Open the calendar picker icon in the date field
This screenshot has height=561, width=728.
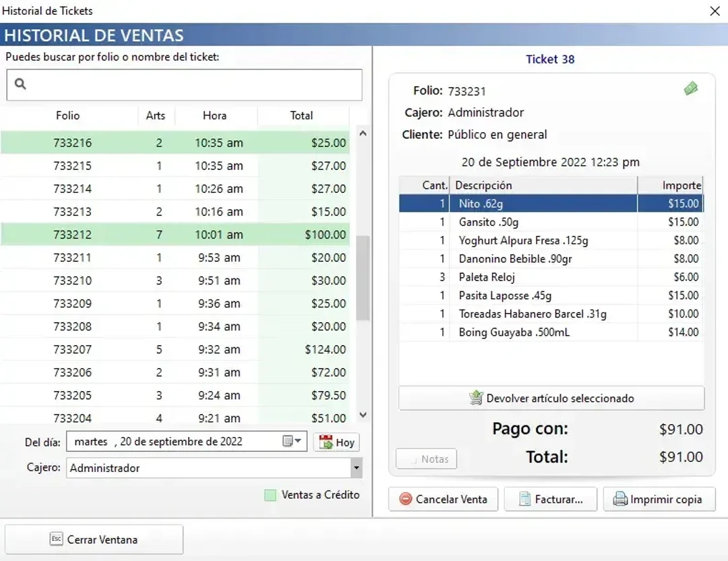point(286,441)
